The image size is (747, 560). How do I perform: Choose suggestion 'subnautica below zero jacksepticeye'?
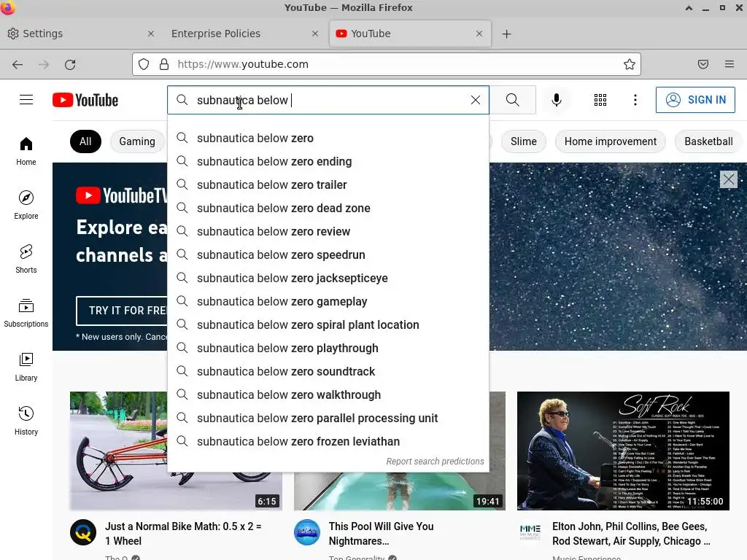pos(328,278)
